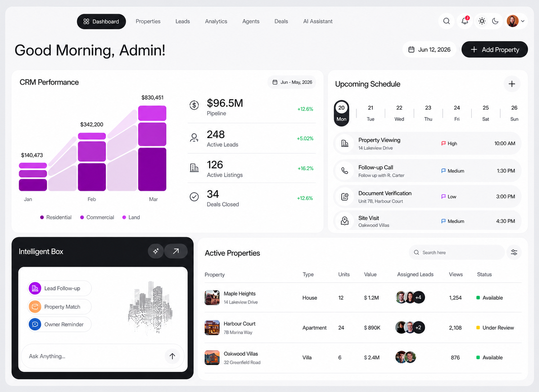Click the Mar bar of $830,451
This screenshot has width=539, height=392.
pyautogui.click(x=152, y=148)
